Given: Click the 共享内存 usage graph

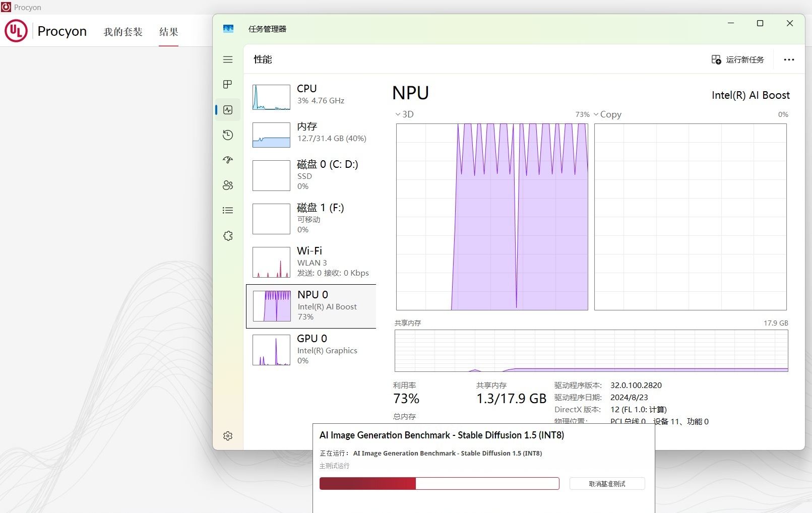Looking at the screenshot, I should 591,351.
